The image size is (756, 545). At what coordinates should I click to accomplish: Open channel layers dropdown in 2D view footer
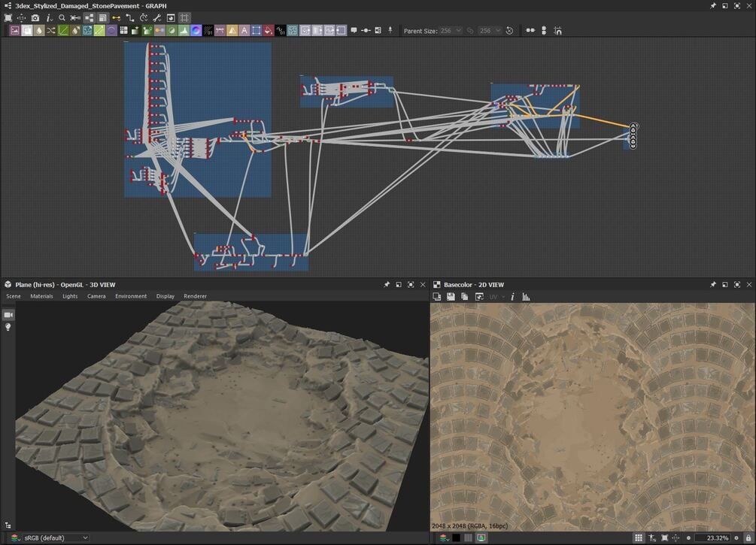(x=444, y=537)
